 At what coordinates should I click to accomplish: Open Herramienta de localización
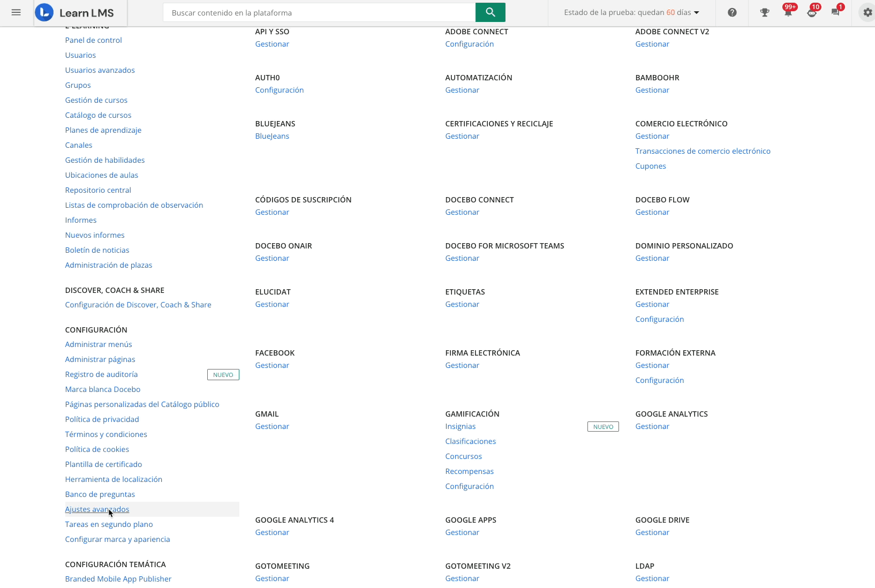point(114,479)
